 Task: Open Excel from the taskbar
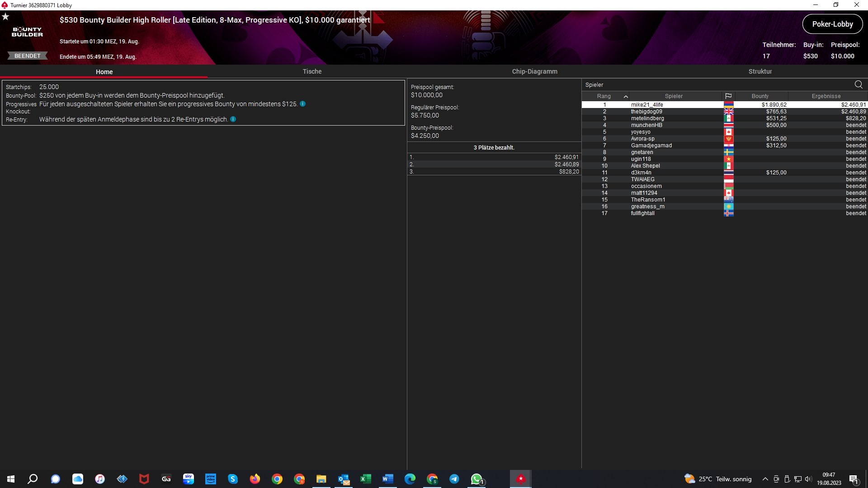(x=365, y=479)
